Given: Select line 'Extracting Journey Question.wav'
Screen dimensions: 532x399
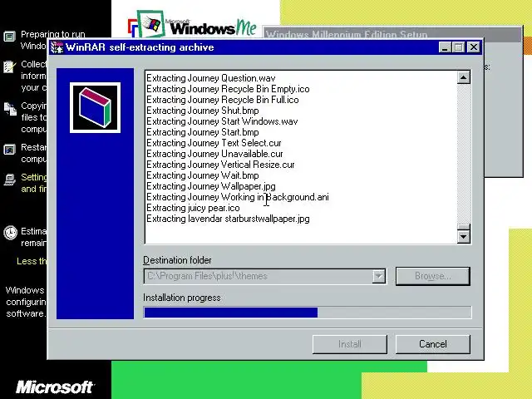Looking at the screenshot, I should pyautogui.click(x=210, y=78).
